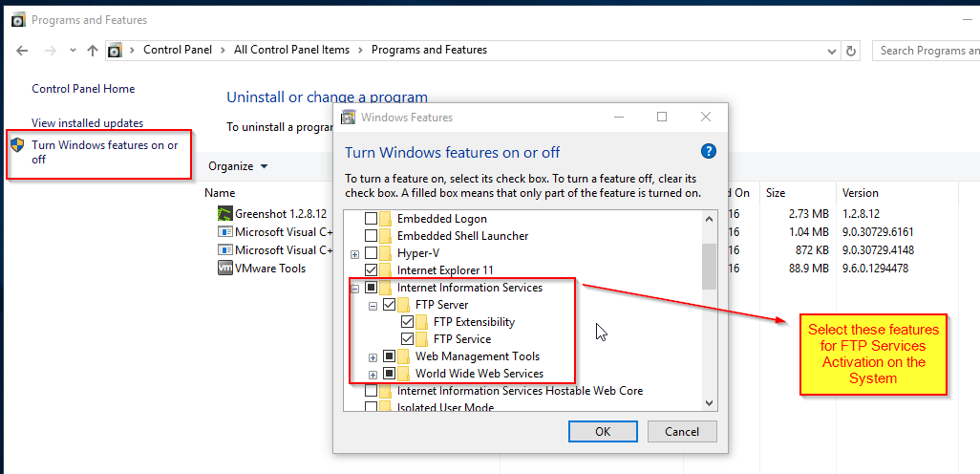Click the Embedded Shell Launcher folder icon
The image size is (980, 474).
point(386,236)
